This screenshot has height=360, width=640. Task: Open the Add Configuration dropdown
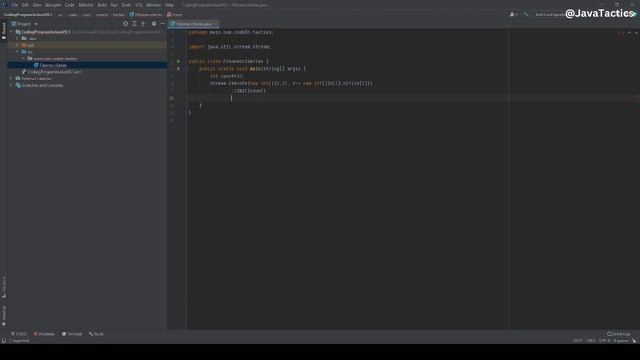coord(549,14)
